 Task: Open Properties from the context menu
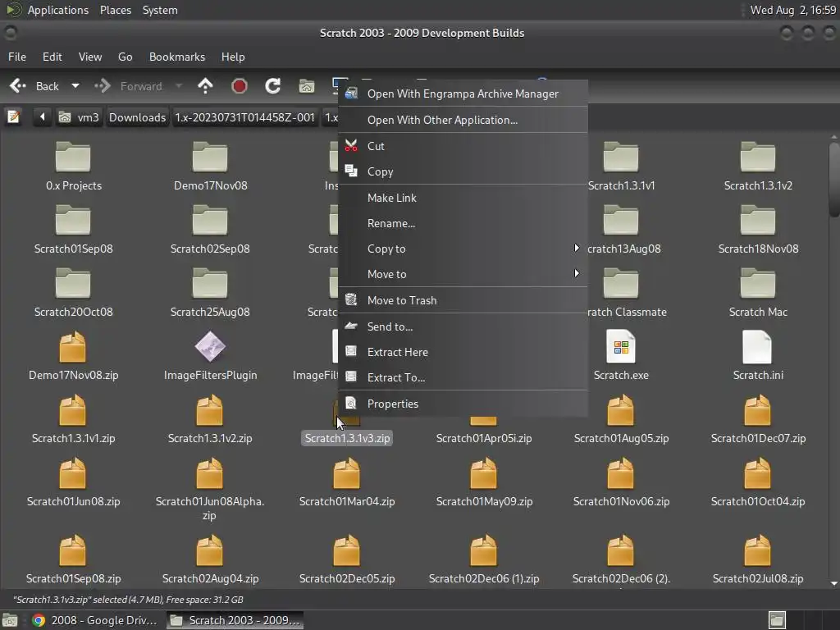(463, 404)
